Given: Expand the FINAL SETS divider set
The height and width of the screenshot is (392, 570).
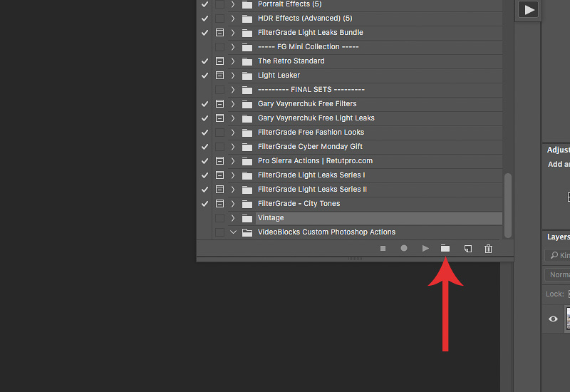Looking at the screenshot, I should click(233, 90).
